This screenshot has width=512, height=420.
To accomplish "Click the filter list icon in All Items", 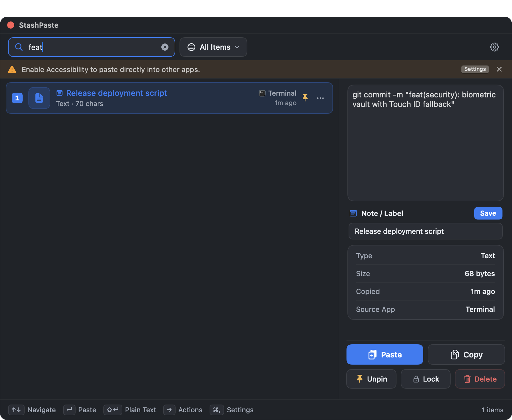I will pyautogui.click(x=191, y=47).
